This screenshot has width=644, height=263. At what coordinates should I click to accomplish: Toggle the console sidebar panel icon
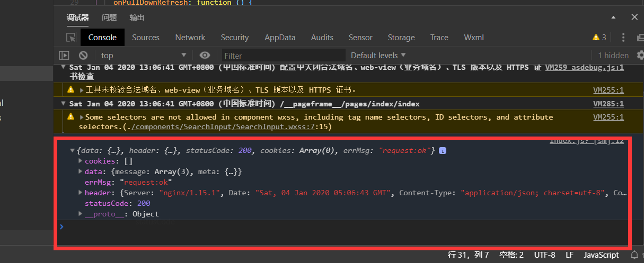coord(64,55)
